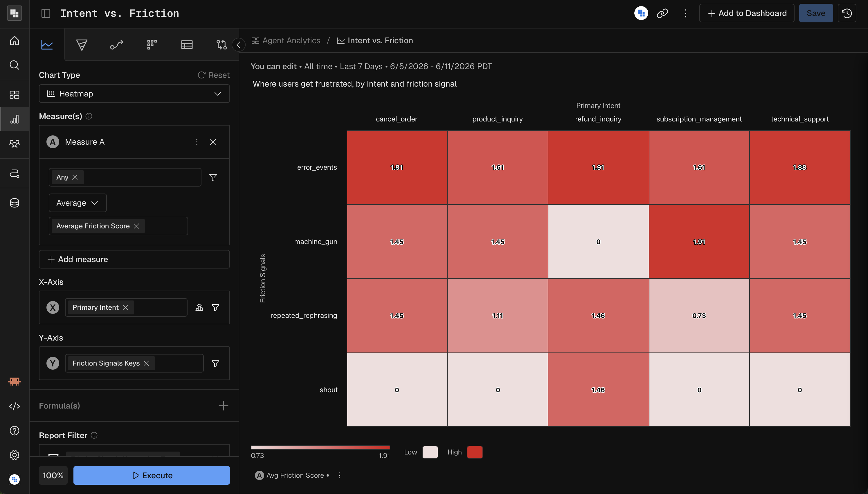Viewport: 868px width, 494px height.
Task: Remove Measure A
Action: 213,142
